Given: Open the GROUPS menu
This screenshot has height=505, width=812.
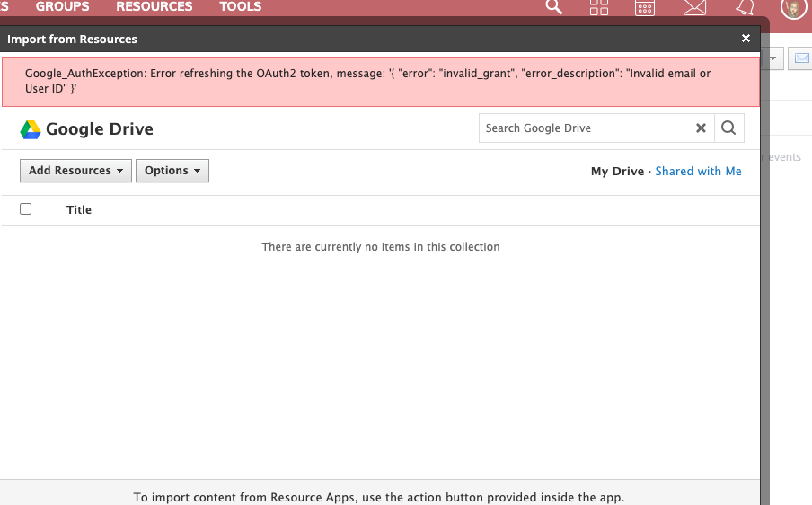Looking at the screenshot, I should pyautogui.click(x=62, y=6).
